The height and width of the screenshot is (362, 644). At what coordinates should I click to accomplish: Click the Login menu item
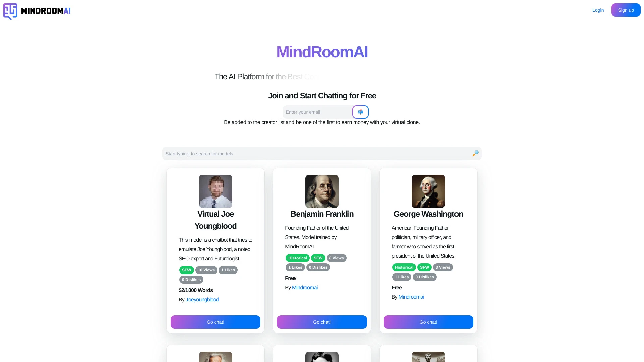598,10
